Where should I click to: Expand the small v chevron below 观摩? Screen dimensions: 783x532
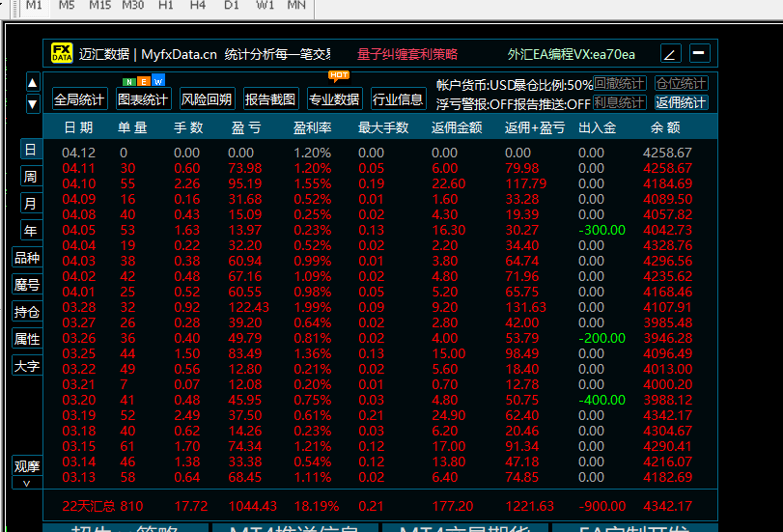point(27,484)
